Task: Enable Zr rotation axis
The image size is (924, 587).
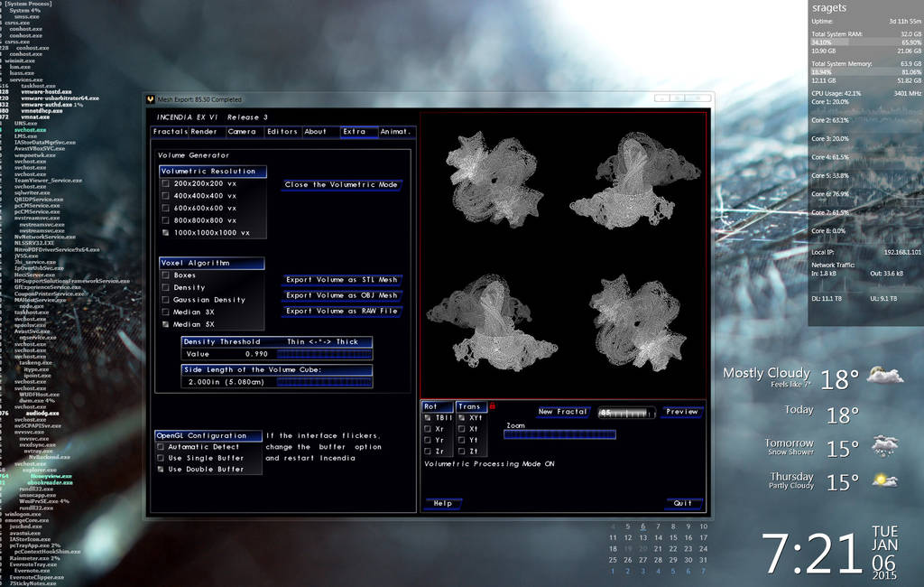Action: [428, 452]
